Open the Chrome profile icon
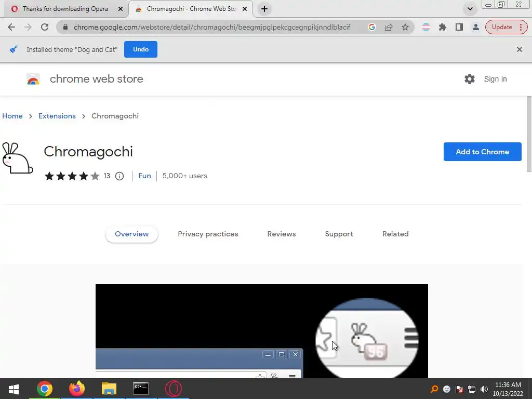532x399 pixels. pyautogui.click(x=476, y=27)
